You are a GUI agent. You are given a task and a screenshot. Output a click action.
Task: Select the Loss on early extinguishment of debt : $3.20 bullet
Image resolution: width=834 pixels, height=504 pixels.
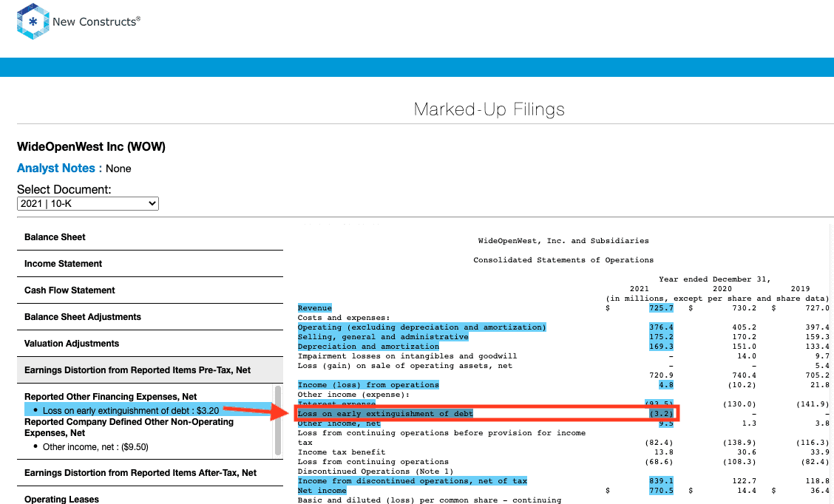click(x=130, y=410)
